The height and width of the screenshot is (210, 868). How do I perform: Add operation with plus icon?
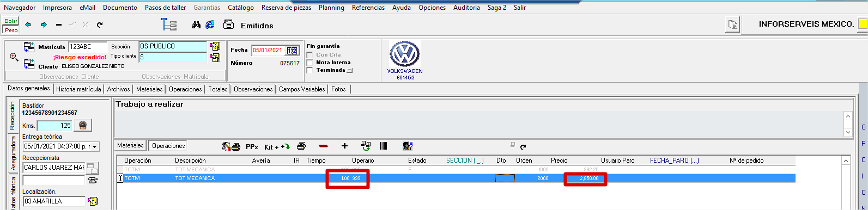[344, 146]
